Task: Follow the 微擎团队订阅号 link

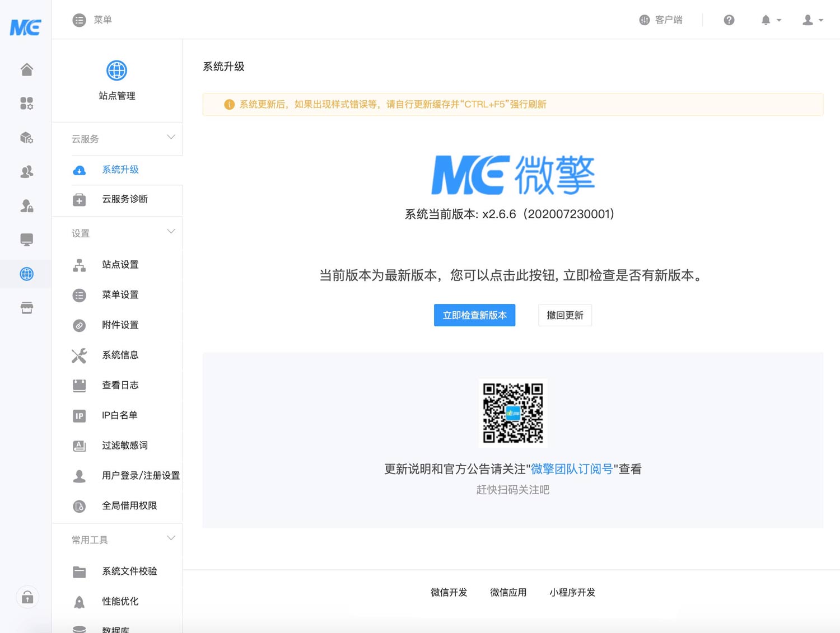Action: click(x=572, y=469)
